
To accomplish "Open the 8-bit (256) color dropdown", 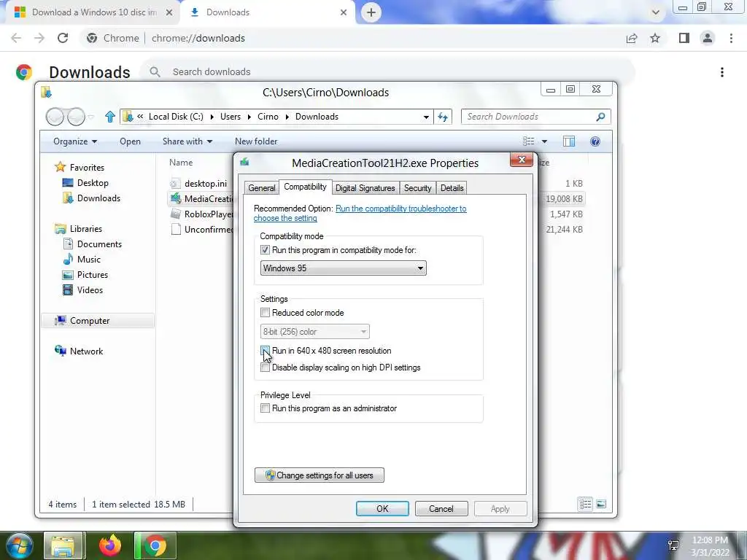I will [315, 332].
